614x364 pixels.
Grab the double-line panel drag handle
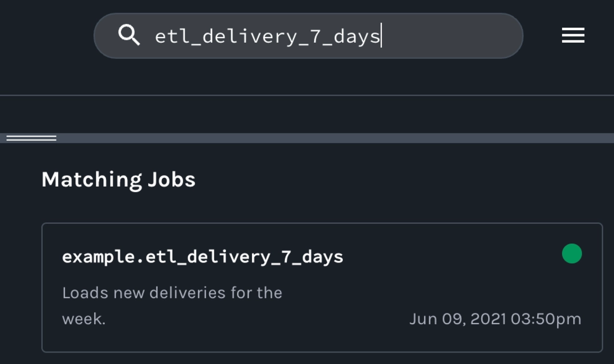coord(31,138)
